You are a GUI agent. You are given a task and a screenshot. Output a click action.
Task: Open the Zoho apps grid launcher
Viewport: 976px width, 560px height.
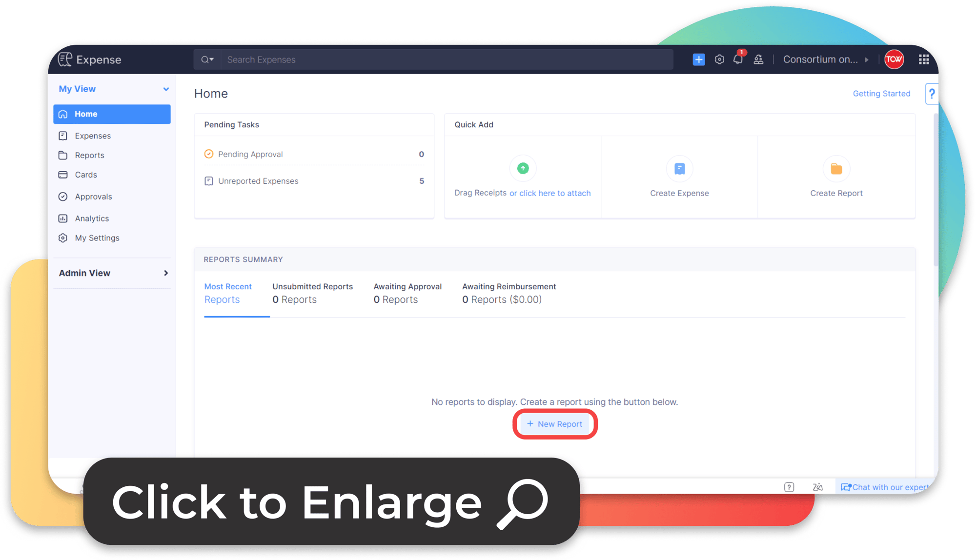pos(924,59)
